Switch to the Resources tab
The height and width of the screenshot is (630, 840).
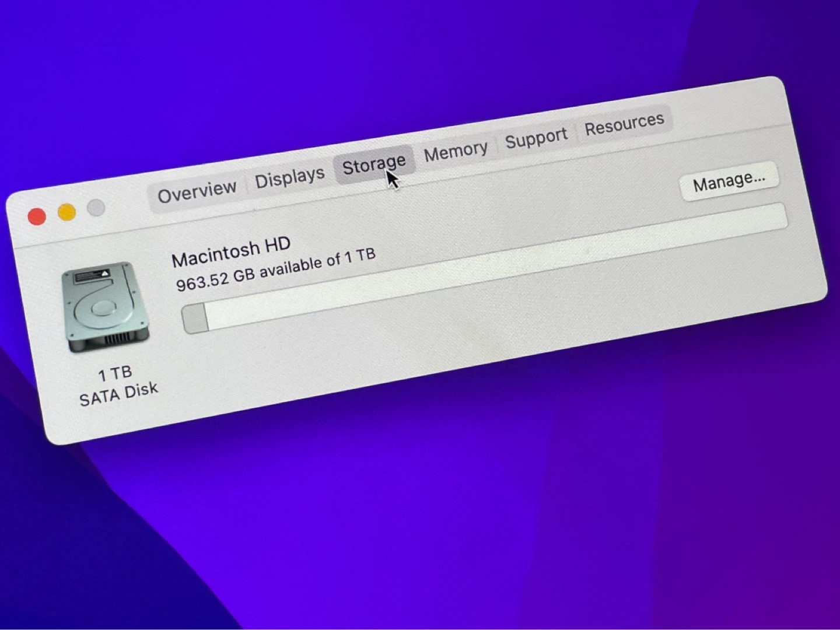click(x=624, y=123)
